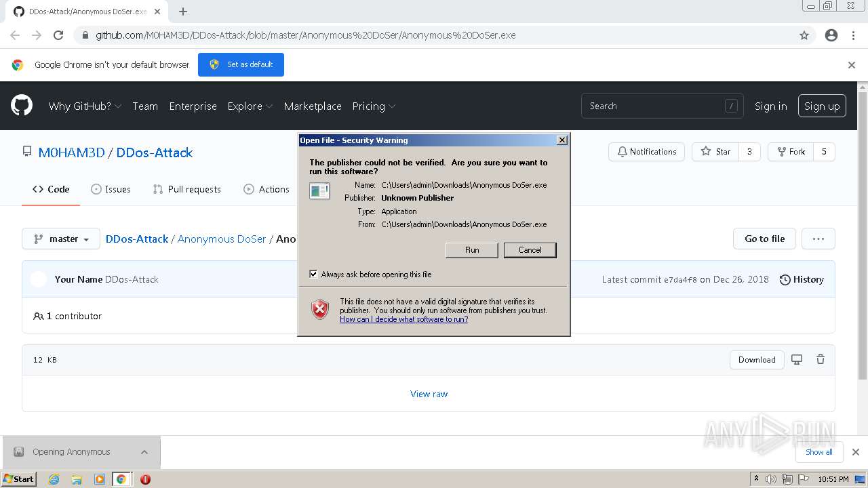868x488 pixels.
Task: Reload the page with the refresh icon
Action: (58, 35)
